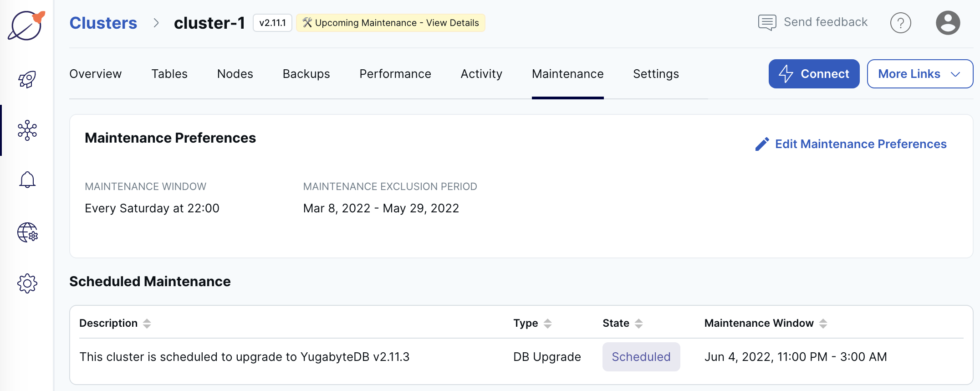Screen dimensions: 980x391
Task: Sort table by Description column arrows
Action: 147,324
